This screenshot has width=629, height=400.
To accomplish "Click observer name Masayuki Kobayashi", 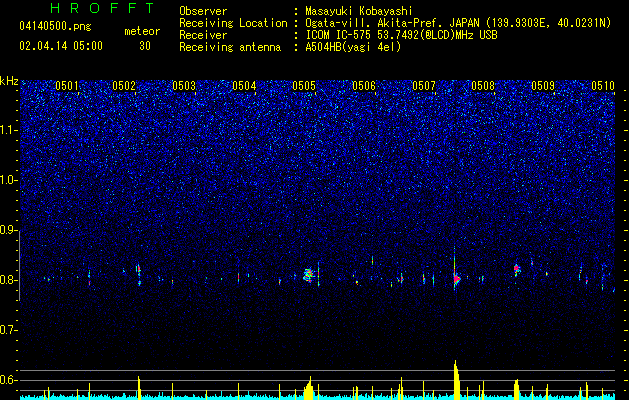I will (359, 11).
